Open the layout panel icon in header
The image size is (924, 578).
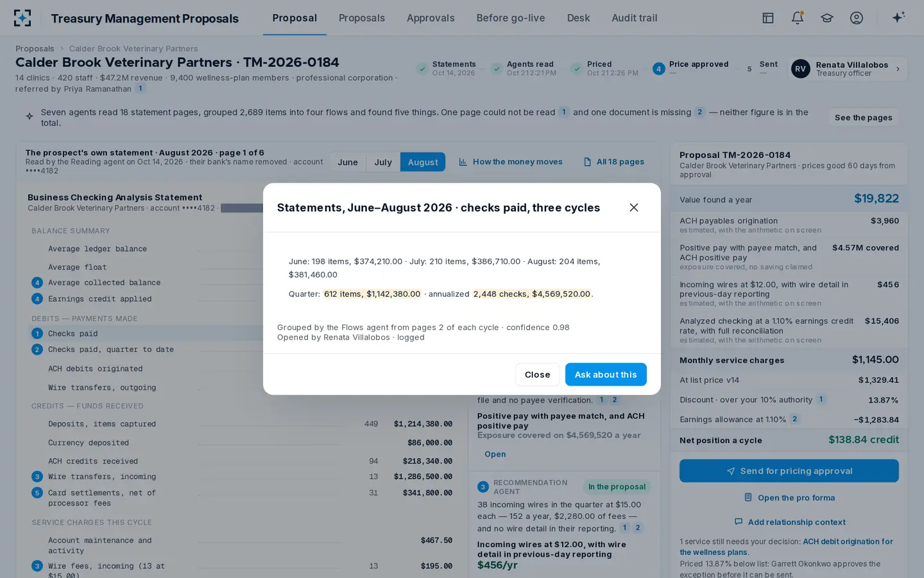coord(768,18)
